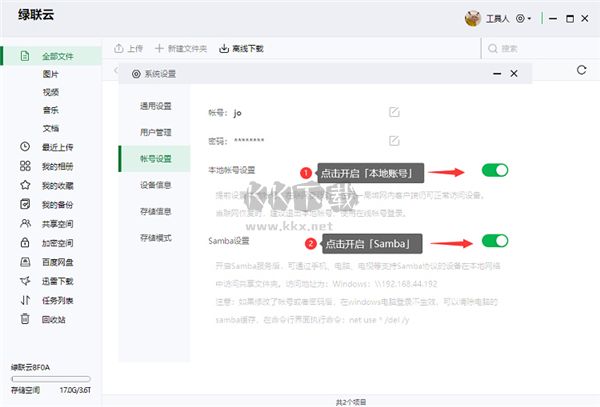Click the refresh icon
Screen dimensions: 600x407
[582, 70]
